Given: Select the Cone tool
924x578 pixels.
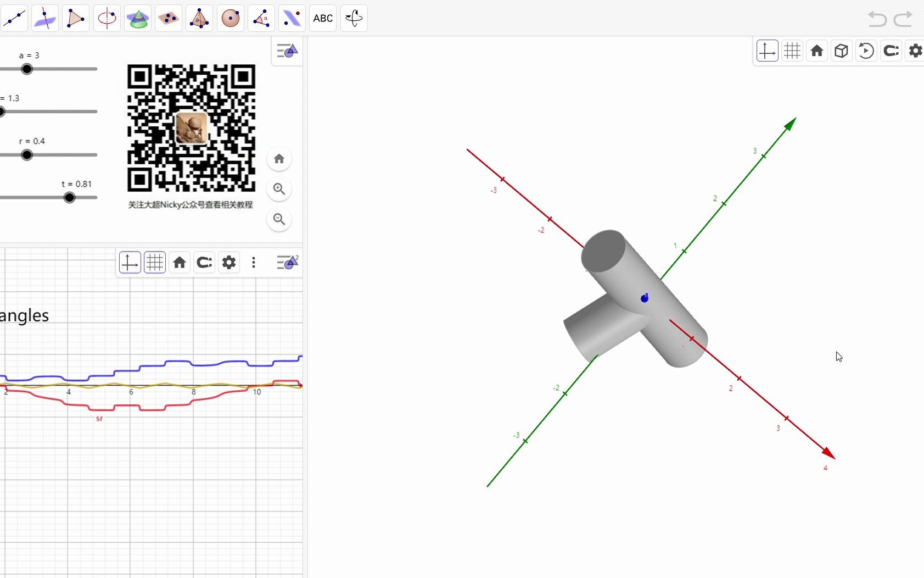Looking at the screenshot, I should pos(137,18).
